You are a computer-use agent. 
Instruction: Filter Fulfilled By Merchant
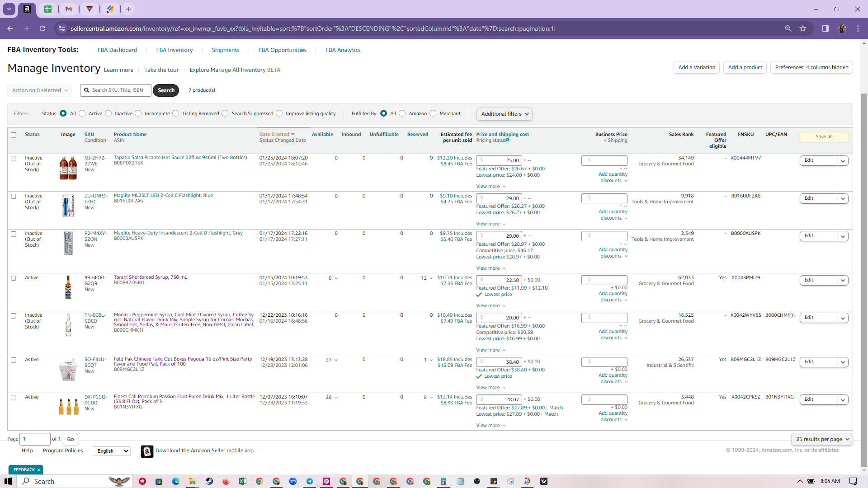[433, 113]
